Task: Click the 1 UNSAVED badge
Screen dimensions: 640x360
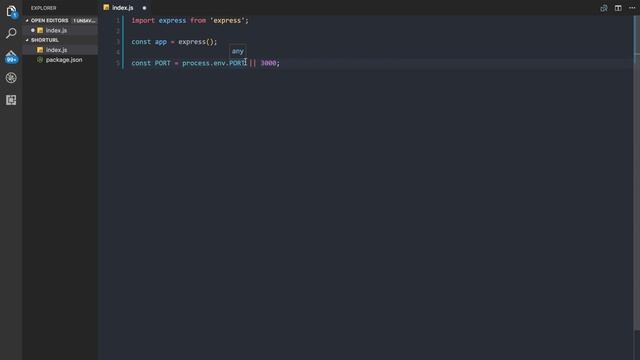Action: (x=84, y=20)
